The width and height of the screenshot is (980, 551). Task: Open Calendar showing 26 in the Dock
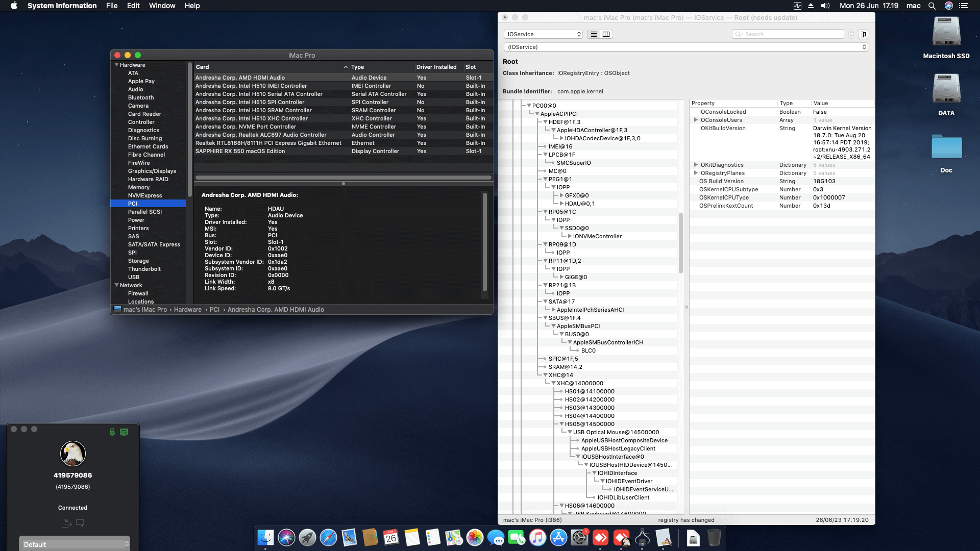(391, 537)
